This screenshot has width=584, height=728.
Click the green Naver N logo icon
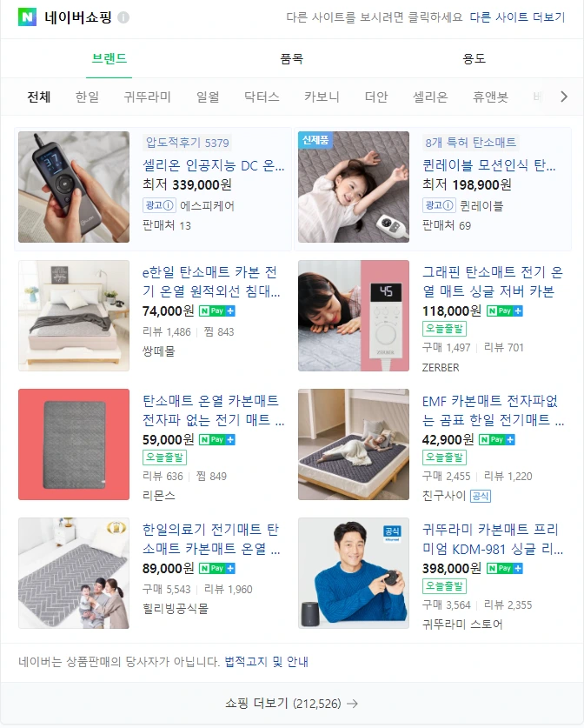click(x=27, y=17)
